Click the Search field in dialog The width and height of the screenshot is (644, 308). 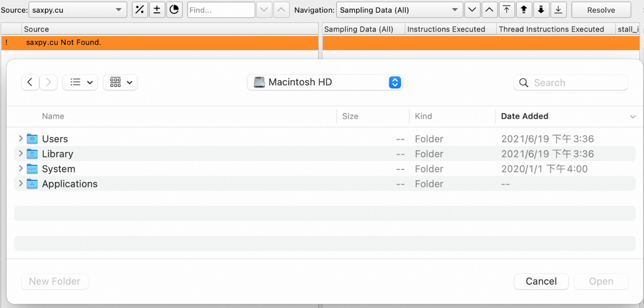[x=571, y=83]
